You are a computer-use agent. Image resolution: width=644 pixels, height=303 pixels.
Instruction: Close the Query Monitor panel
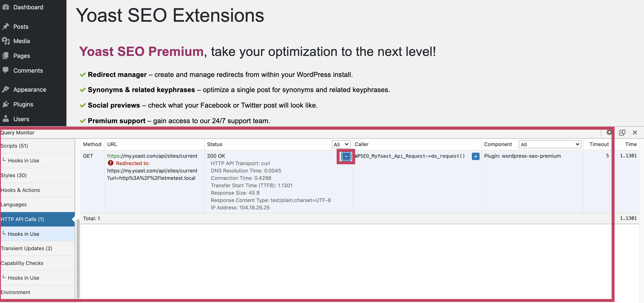pyautogui.click(x=635, y=132)
